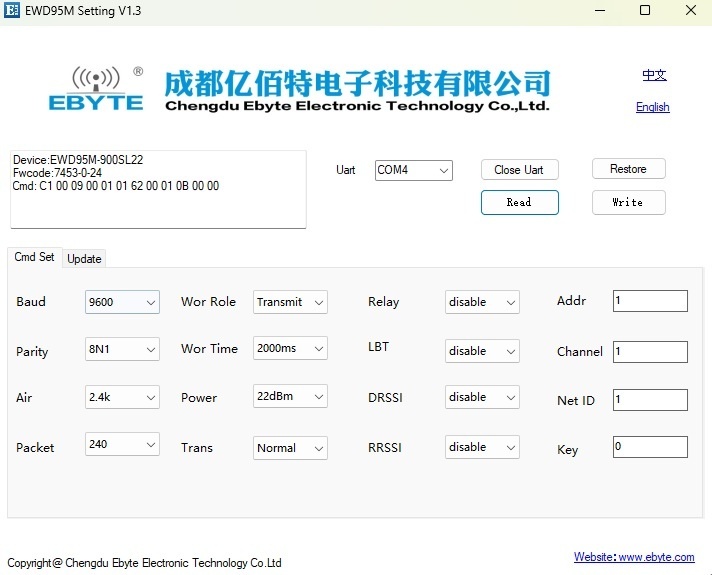Image resolution: width=712 pixels, height=575 pixels.
Task: Open the Parity dropdown showing 8N1
Action: [122, 349]
